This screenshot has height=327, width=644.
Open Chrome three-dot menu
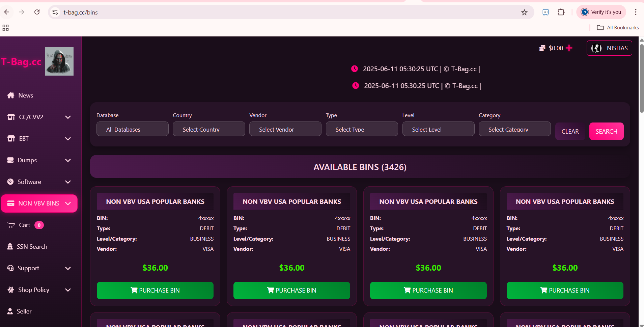636,12
